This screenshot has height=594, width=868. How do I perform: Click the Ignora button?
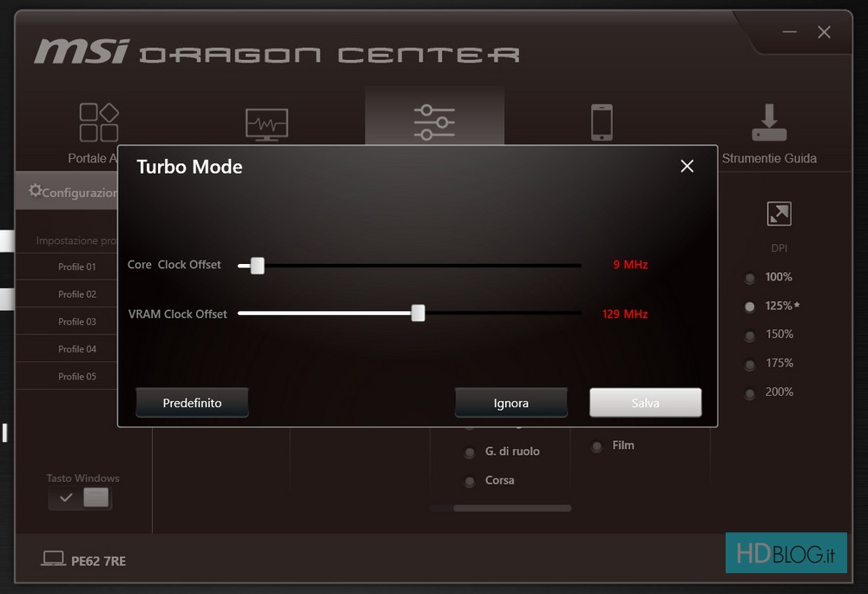pos(511,402)
